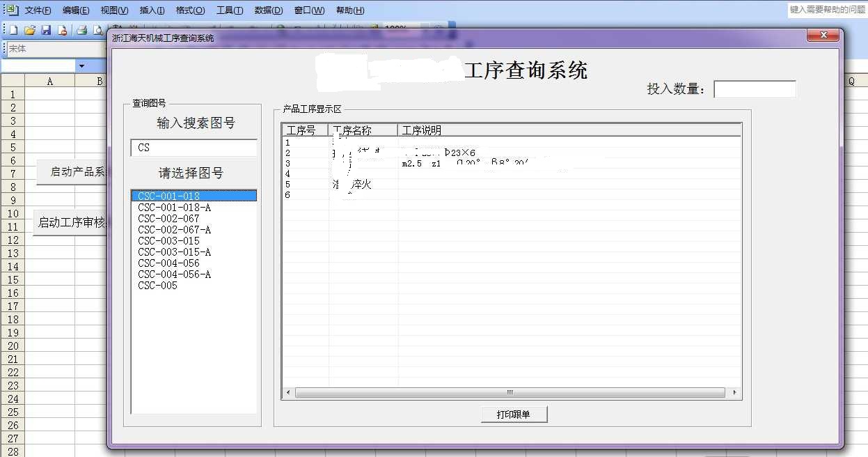Open the 插入(I) menu

(152, 10)
